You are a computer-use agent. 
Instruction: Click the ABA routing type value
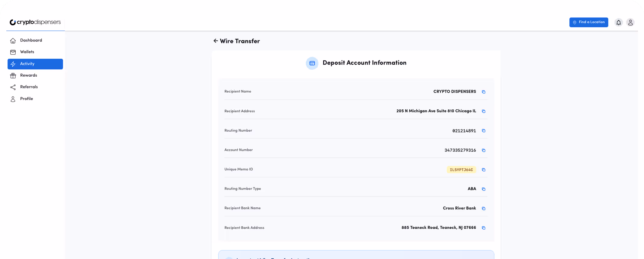472,189
